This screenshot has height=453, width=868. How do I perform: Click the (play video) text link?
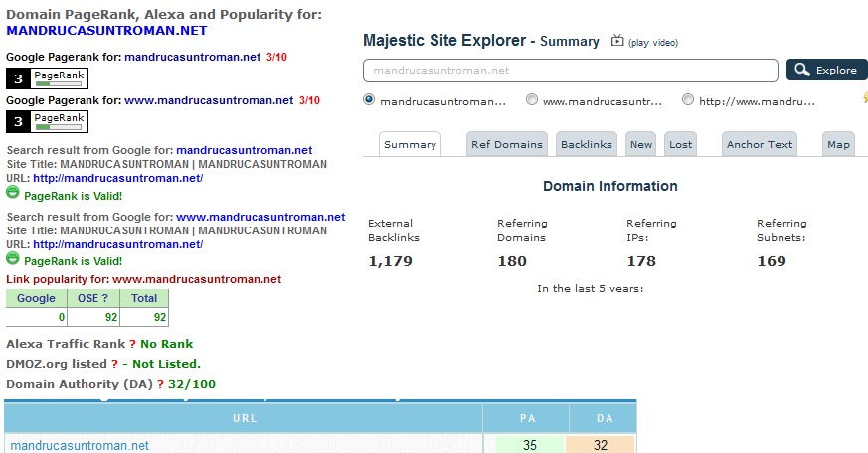coord(653,43)
